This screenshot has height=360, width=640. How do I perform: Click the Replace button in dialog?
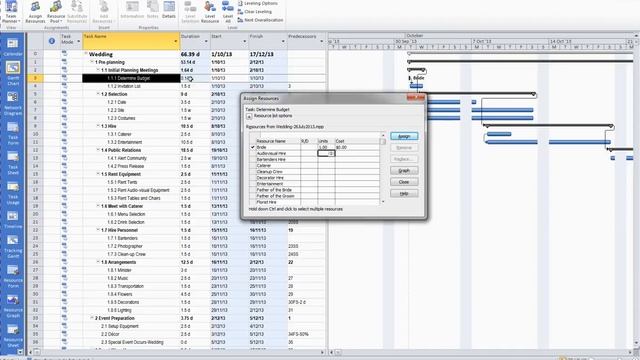[x=404, y=159]
